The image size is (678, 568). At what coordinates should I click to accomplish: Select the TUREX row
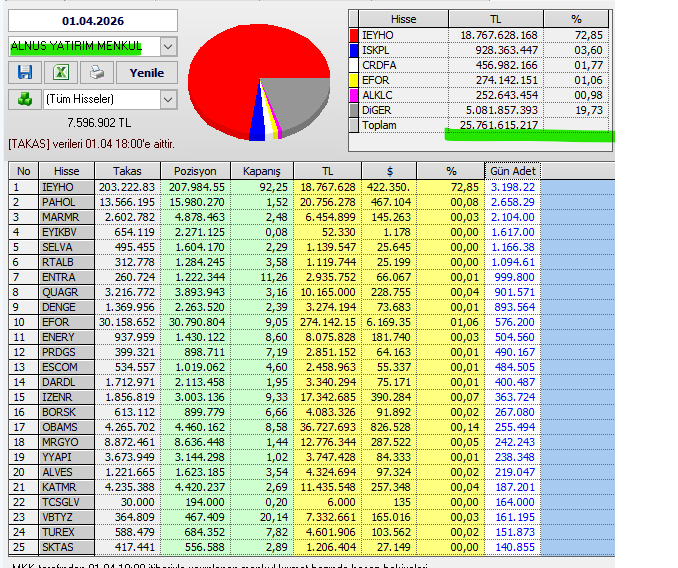click(x=311, y=532)
